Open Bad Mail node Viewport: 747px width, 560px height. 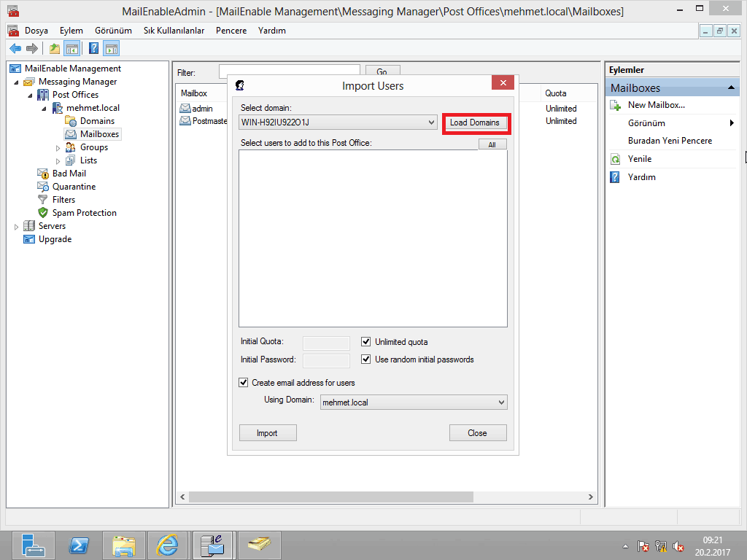[69, 174]
